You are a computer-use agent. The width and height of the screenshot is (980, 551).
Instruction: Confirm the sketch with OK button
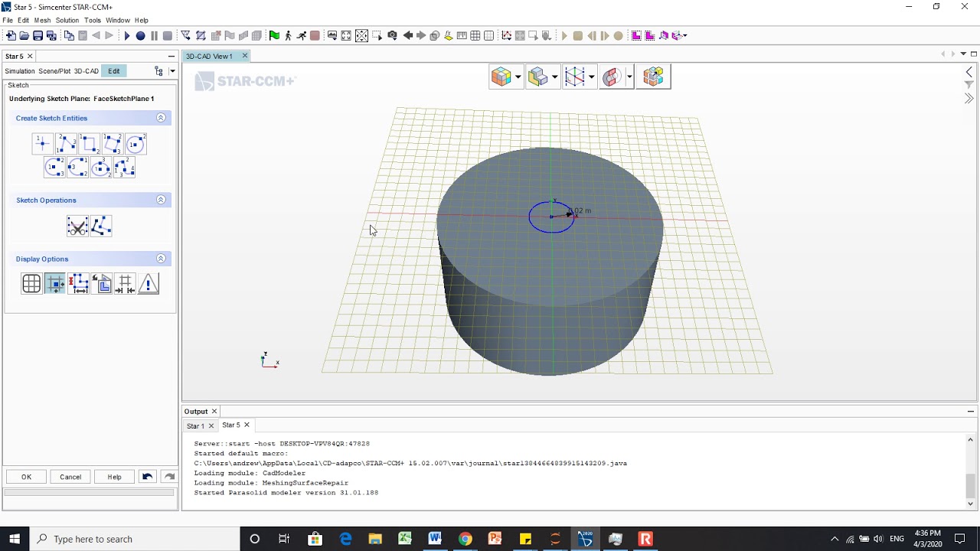click(x=26, y=477)
